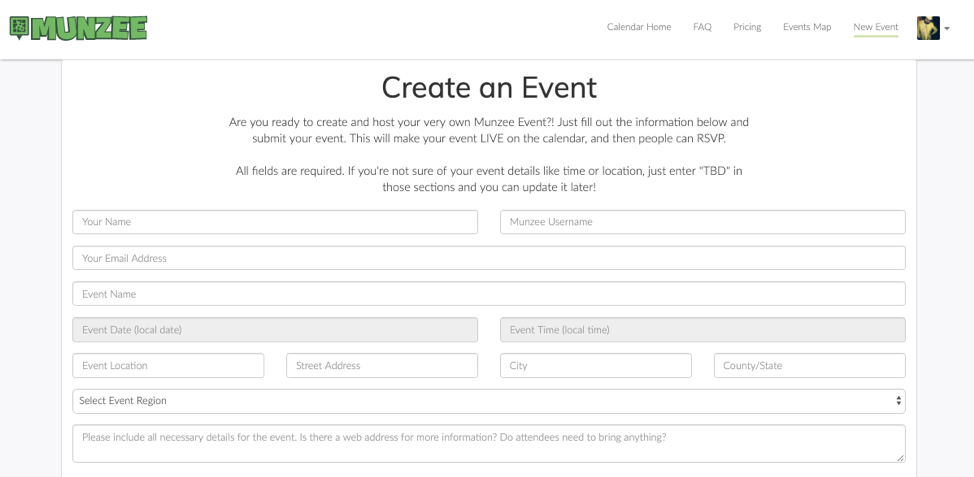This screenshot has width=974, height=477.
Task: View the Pricing page
Action: coord(747,27)
